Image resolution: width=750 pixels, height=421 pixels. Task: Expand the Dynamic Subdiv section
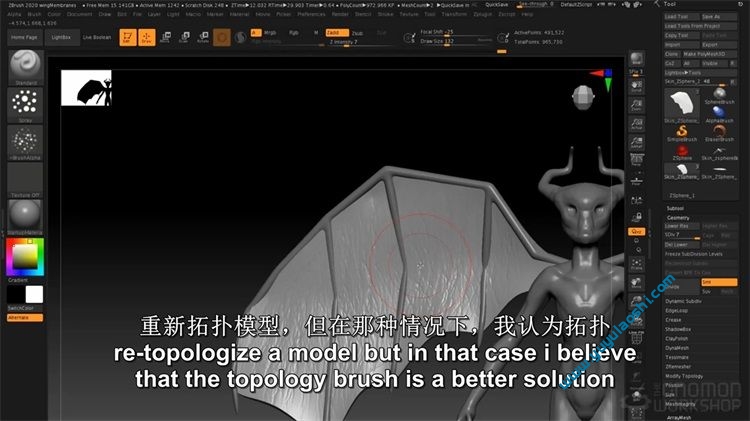[x=683, y=301]
